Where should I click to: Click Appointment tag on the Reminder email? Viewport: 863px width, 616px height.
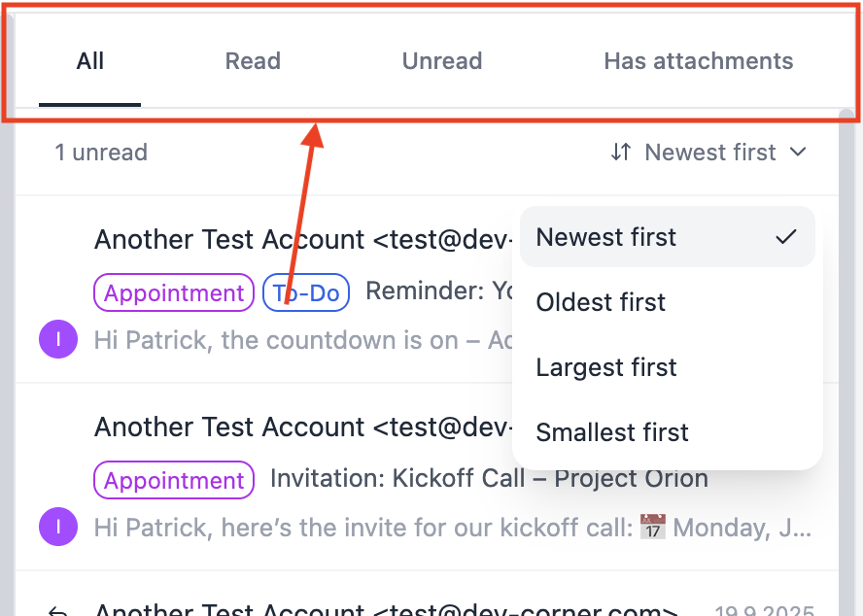click(x=174, y=293)
